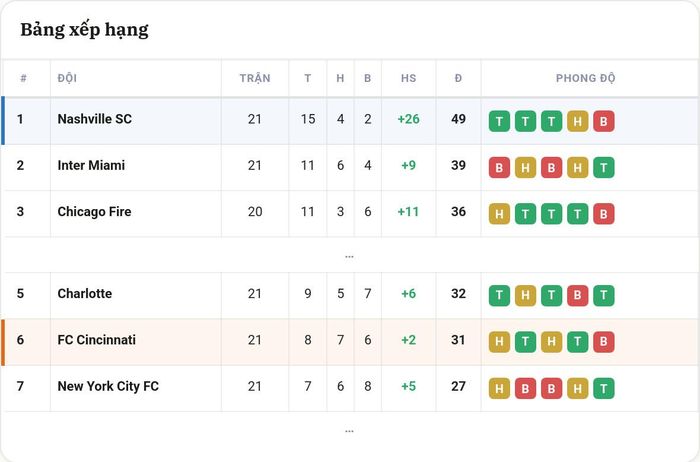This screenshot has width=700, height=462.
Task: Sort by the HS column header
Action: [408, 78]
